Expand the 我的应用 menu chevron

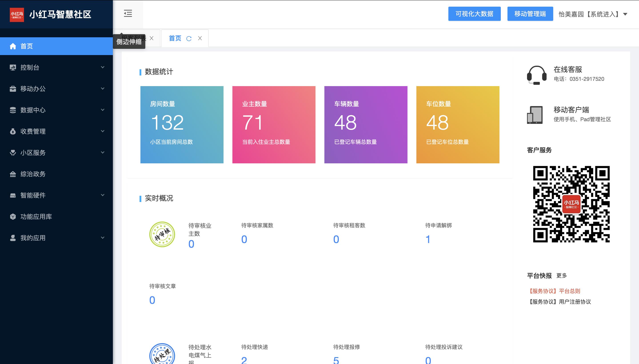click(103, 237)
